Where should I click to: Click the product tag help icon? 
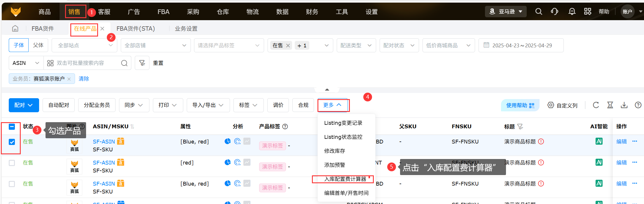[x=285, y=127]
